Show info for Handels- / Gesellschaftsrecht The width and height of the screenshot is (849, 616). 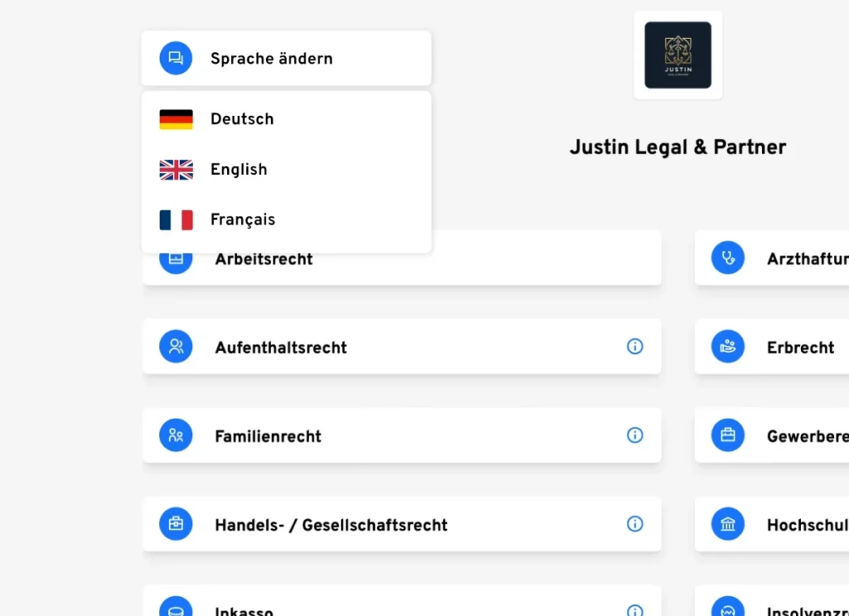(635, 524)
